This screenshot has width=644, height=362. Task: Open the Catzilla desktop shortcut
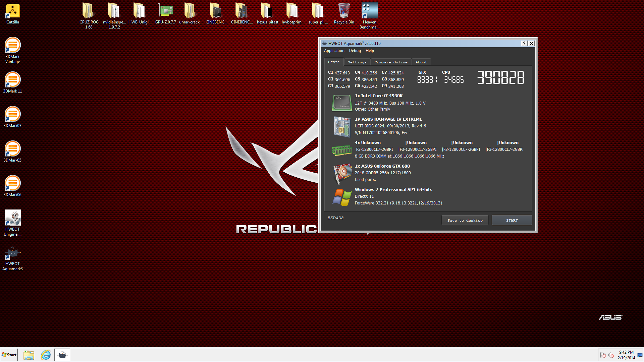pos(13,14)
